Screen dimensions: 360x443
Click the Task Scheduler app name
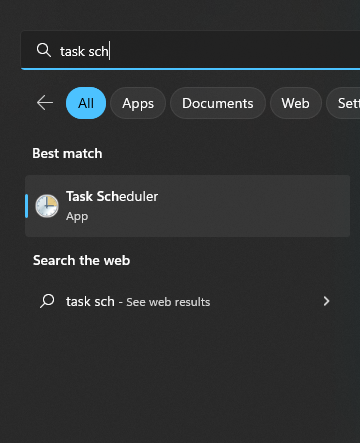[x=112, y=196]
